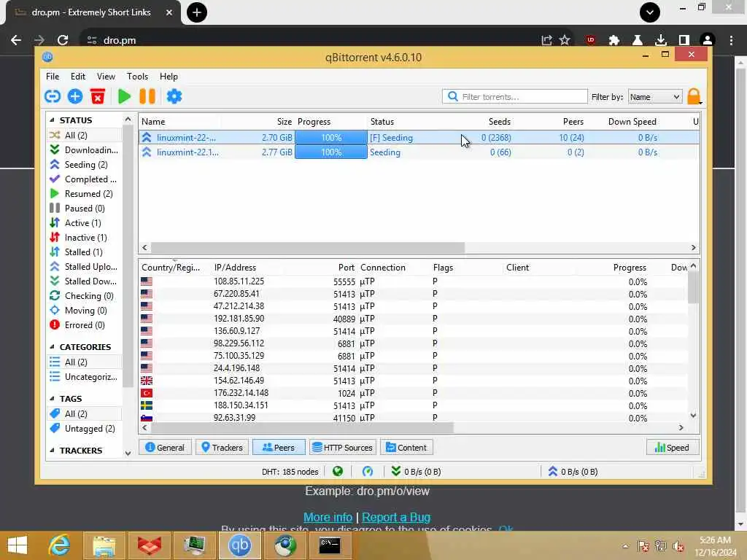Select the Paused (0) status filter
This screenshot has width=747, height=560.
(84, 208)
